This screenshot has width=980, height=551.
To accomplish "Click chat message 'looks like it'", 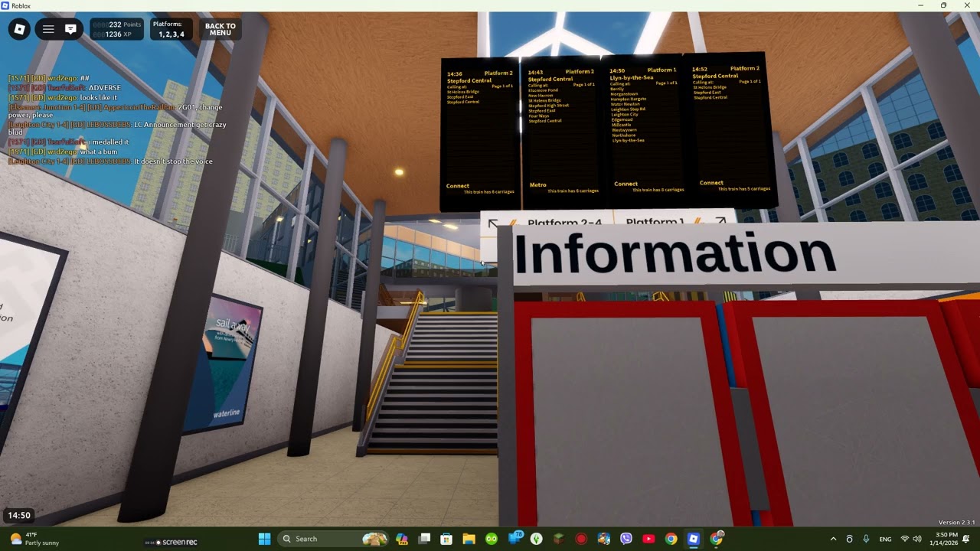I will point(63,98).
